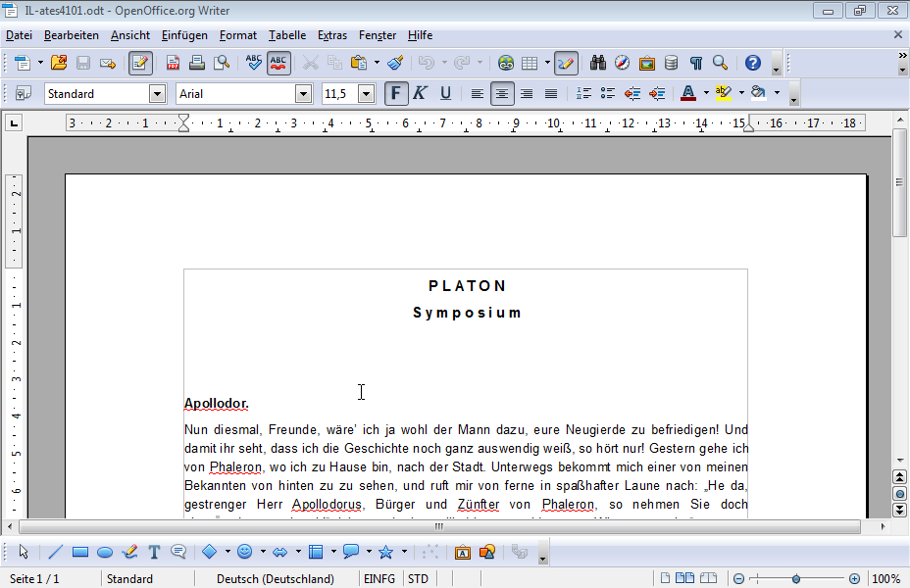Increase indent icon

[x=657, y=93]
